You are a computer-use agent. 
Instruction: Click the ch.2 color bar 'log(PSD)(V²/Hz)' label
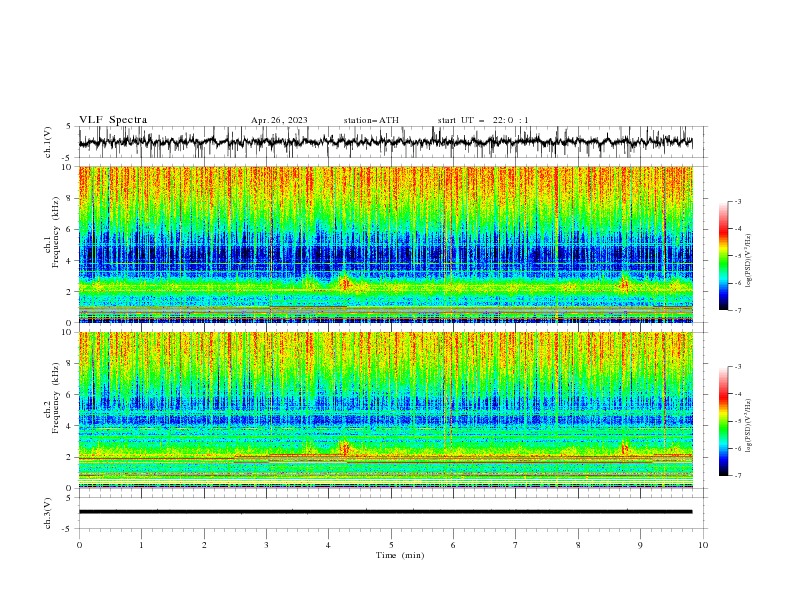click(x=749, y=426)
